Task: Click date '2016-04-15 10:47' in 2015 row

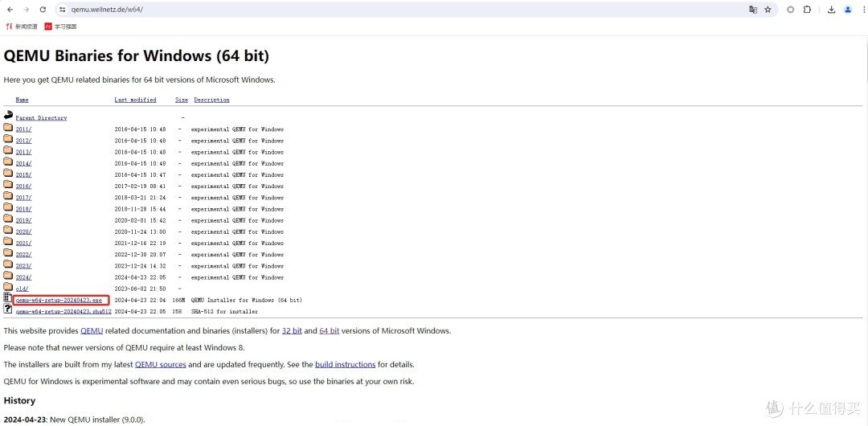Action: [140, 175]
